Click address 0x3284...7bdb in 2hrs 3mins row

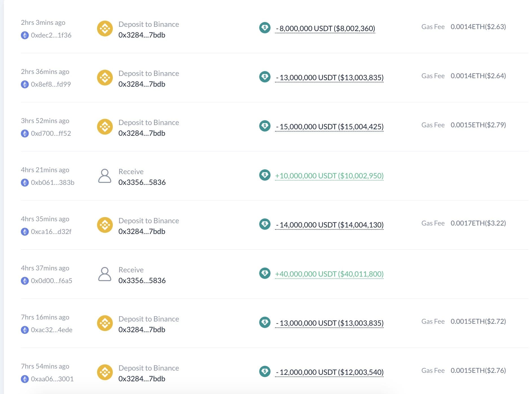(x=142, y=35)
